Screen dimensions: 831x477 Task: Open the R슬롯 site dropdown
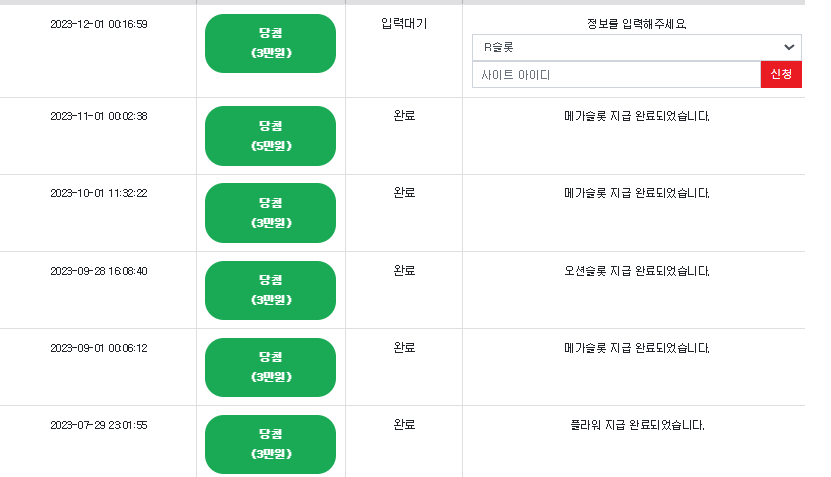click(x=636, y=47)
